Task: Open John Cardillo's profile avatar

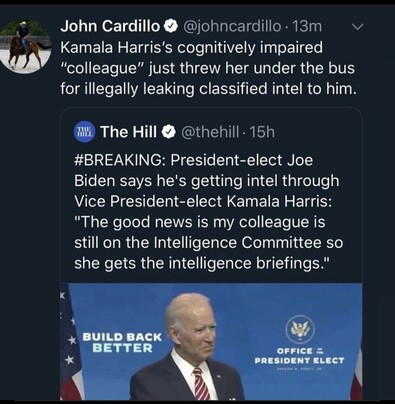Action: click(26, 45)
